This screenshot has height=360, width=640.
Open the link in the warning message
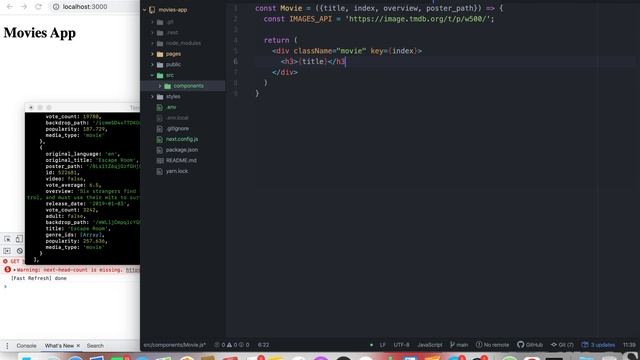coord(133,270)
